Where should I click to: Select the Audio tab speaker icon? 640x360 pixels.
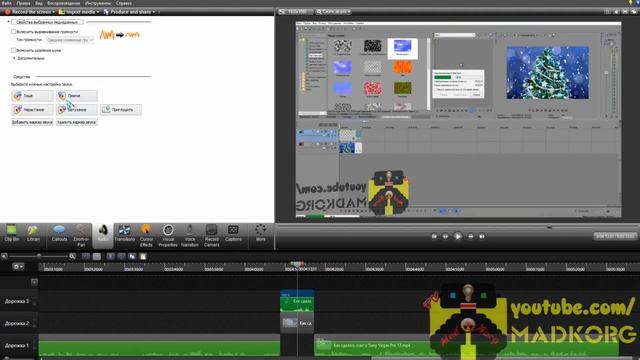tap(103, 230)
